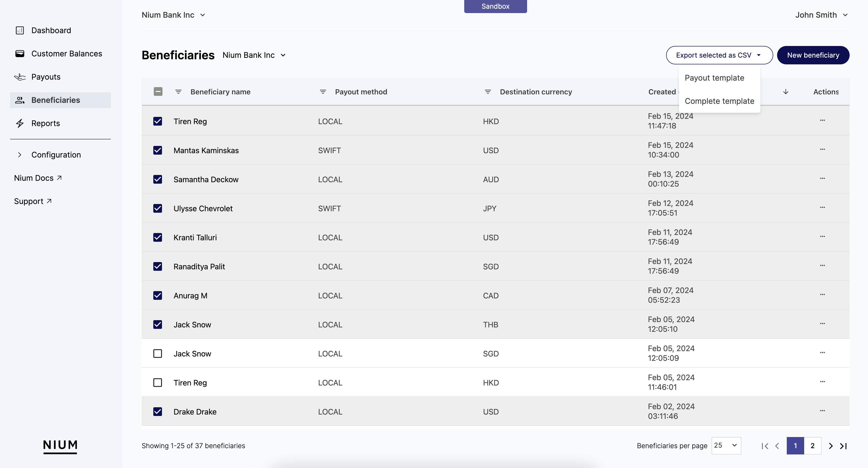Open the Payouts section
The height and width of the screenshot is (468, 868).
coord(46,76)
